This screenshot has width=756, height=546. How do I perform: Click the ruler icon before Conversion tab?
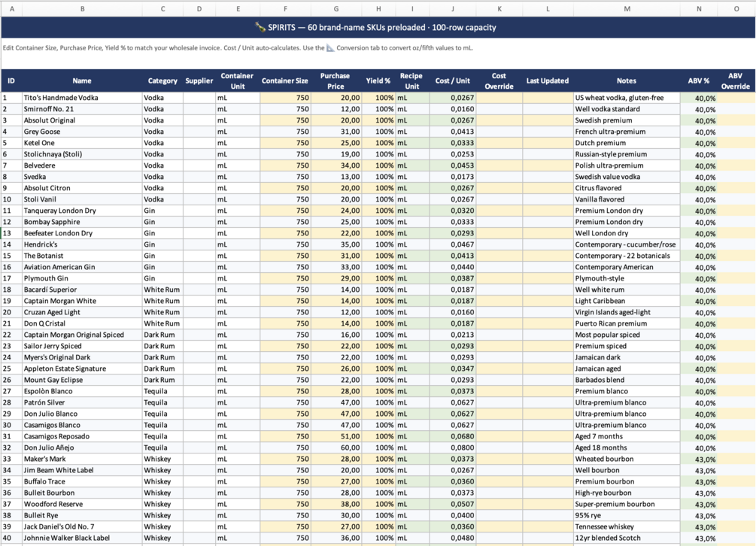[x=330, y=47]
